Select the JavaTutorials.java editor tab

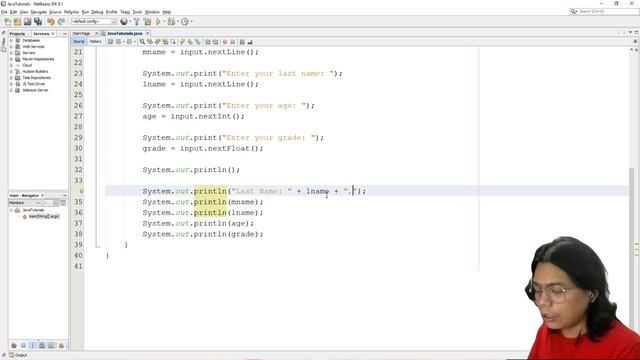(124, 33)
